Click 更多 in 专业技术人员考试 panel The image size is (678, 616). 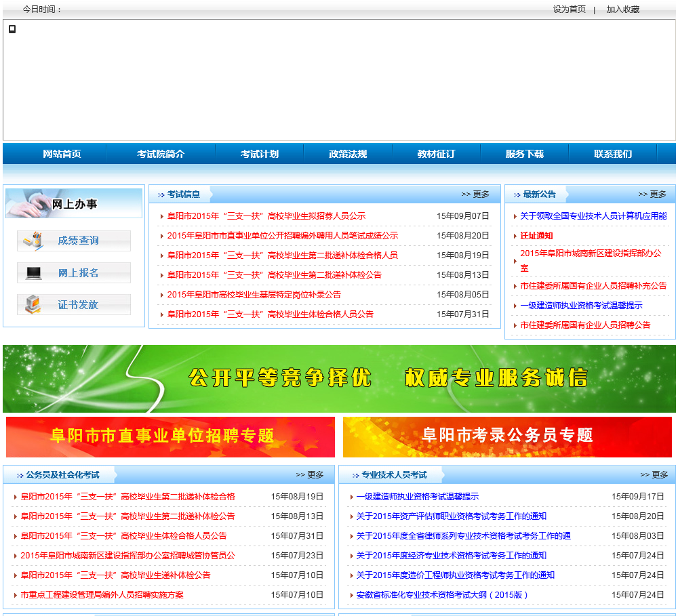point(654,474)
